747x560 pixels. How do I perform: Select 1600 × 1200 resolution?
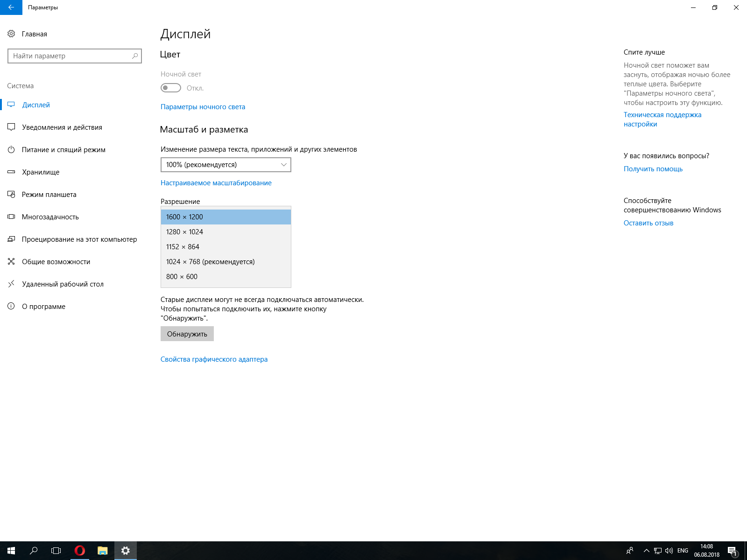pos(226,217)
